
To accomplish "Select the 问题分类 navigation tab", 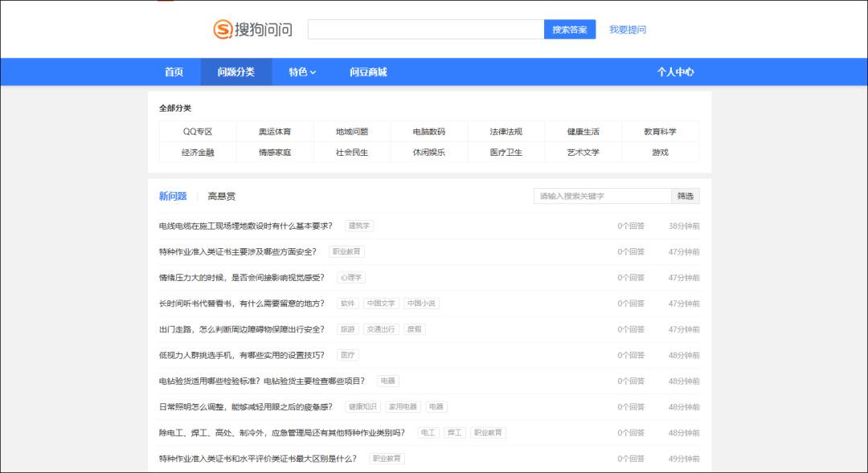I will [235, 72].
